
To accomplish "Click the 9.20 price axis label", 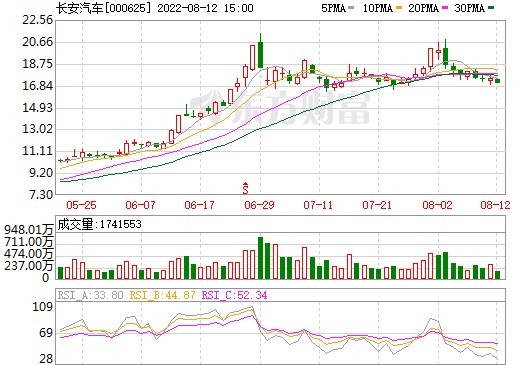I will (x=41, y=173).
